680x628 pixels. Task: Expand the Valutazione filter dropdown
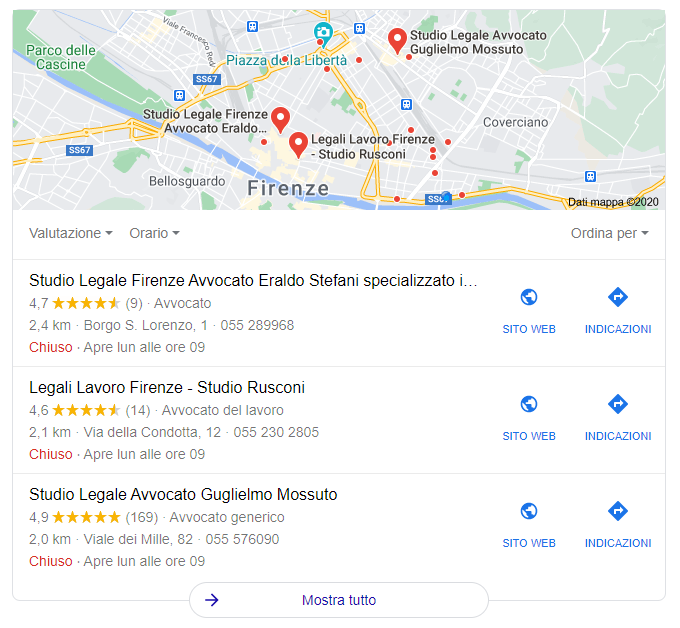pyautogui.click(x=71, y=233)
